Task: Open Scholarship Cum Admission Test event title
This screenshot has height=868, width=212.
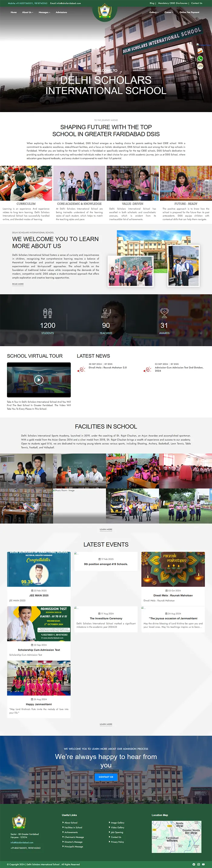Action: click(x=39, y=650)
